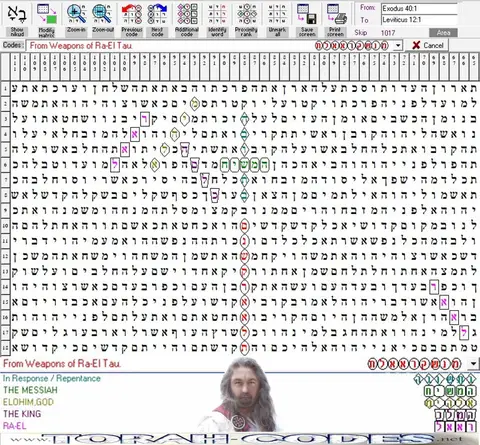
Task: Select THE MESSIAH legend entry
Action: (x=30, y=390)
